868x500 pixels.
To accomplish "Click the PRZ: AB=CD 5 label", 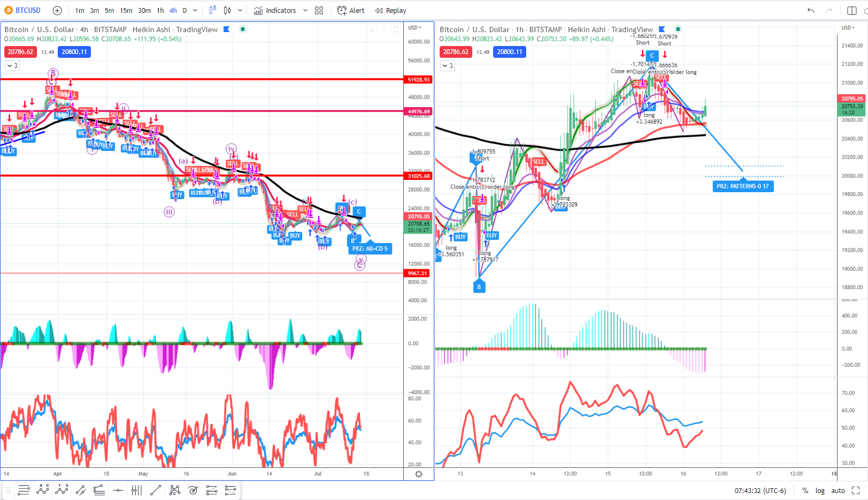I will click(x=370, y=248).
